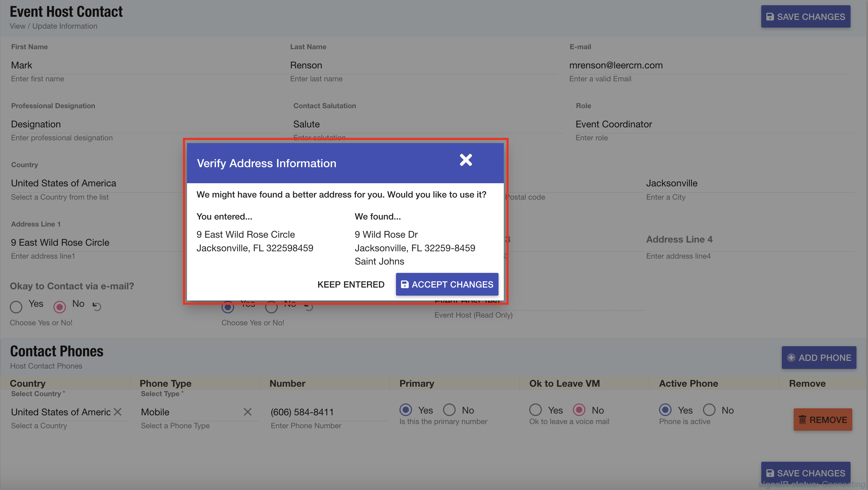
Task: Select No for Active Phone
Action: [709, 410]
